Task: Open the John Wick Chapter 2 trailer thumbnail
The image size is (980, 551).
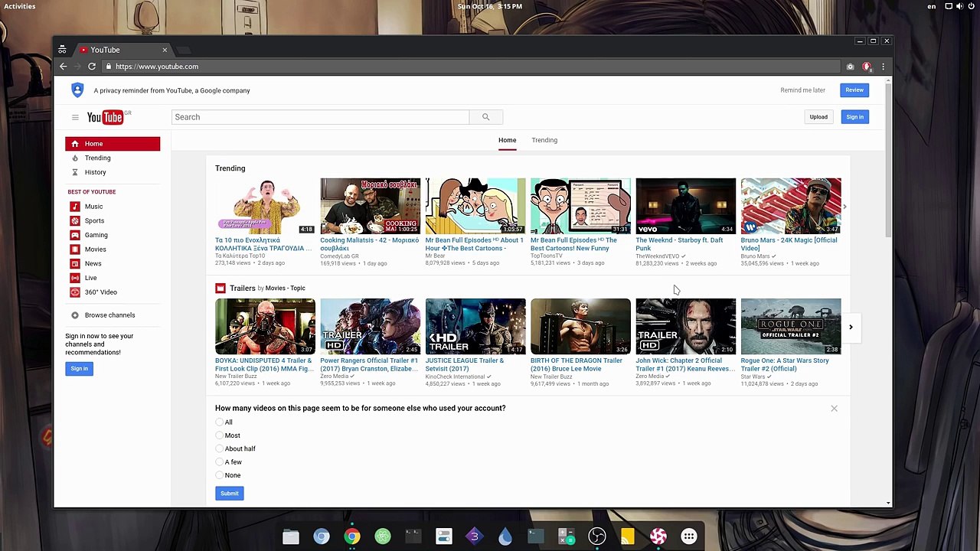Action: [x=685, y=327]
